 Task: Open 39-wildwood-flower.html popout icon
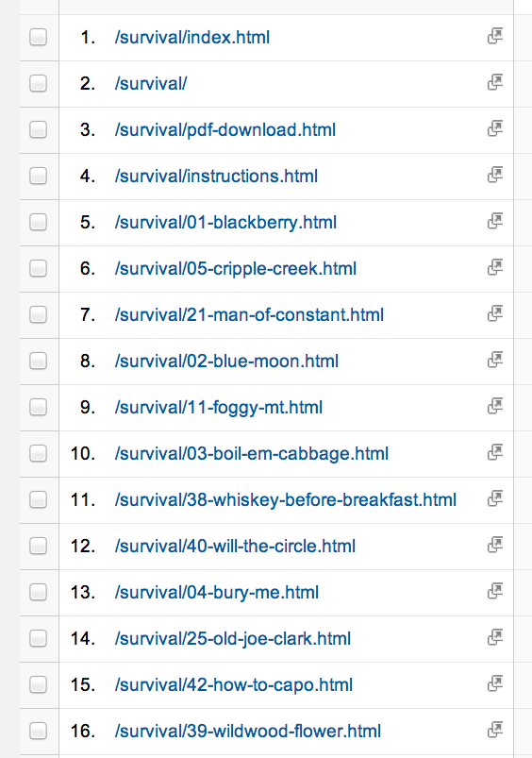(495, 730)
